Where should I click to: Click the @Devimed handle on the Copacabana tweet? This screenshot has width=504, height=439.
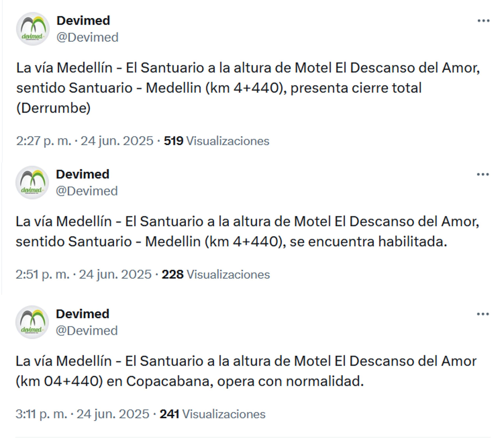click(87, 331)
